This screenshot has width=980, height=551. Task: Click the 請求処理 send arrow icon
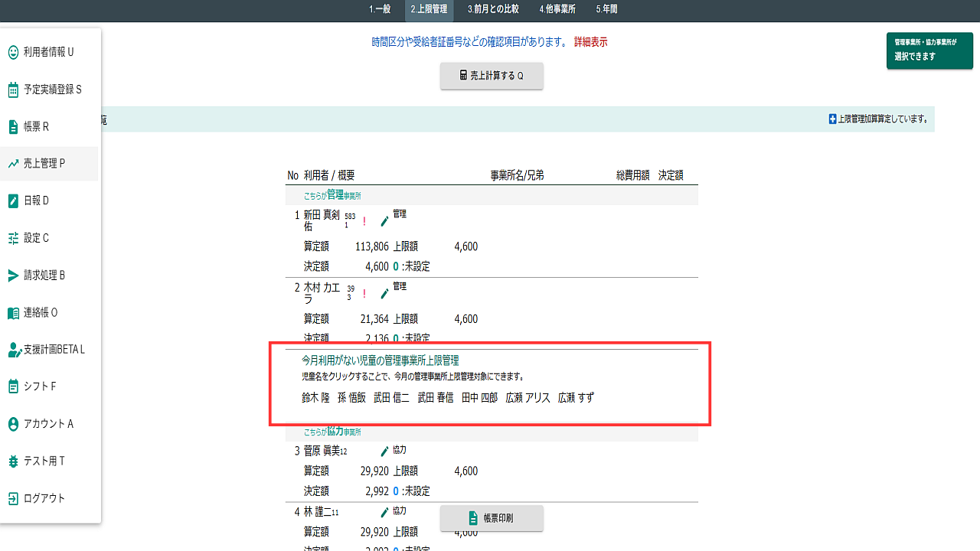[13, 275]
